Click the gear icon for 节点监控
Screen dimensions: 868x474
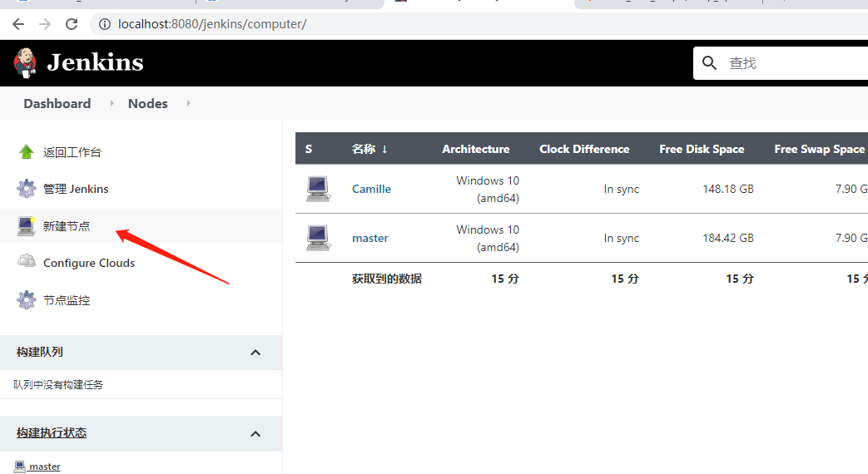[26, 299]
